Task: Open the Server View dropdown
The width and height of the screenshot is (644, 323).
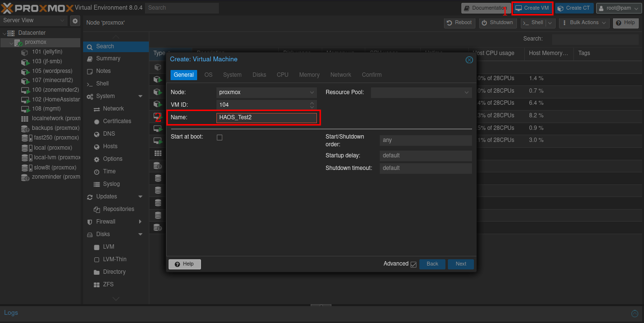Action: tap(34, 20)
